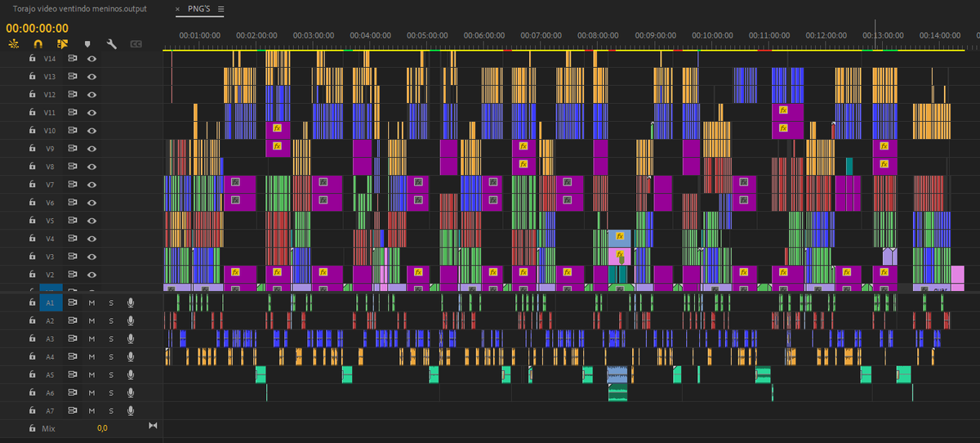Target track A1 header label

click(50, 302)
